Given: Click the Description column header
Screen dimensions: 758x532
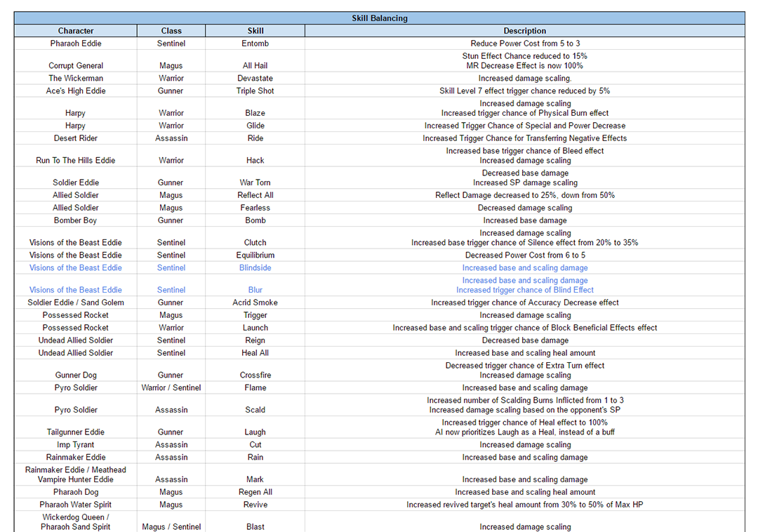Looking at the screenshot, I should [524, 31].
